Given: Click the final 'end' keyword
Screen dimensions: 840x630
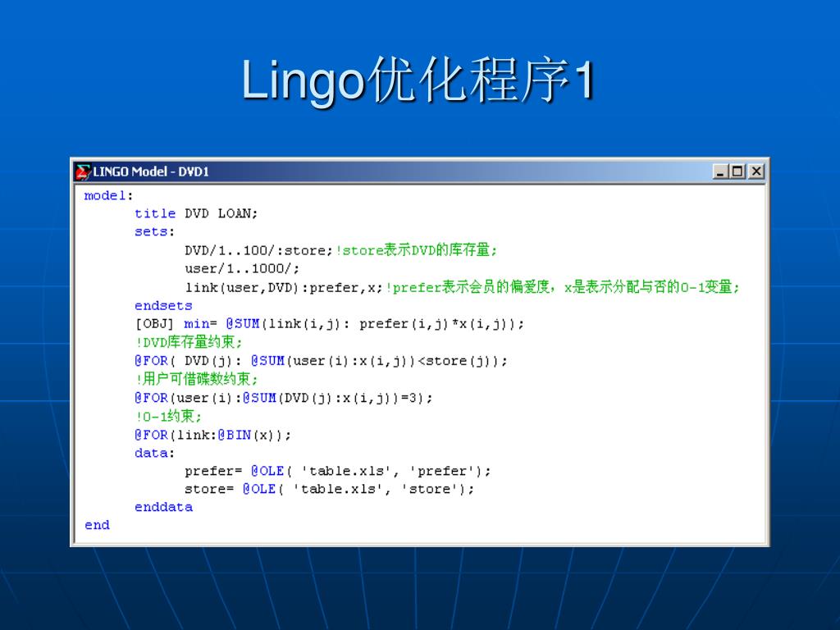Looking at the screenshot, I should pyautogui.click(x=97, y=526).
